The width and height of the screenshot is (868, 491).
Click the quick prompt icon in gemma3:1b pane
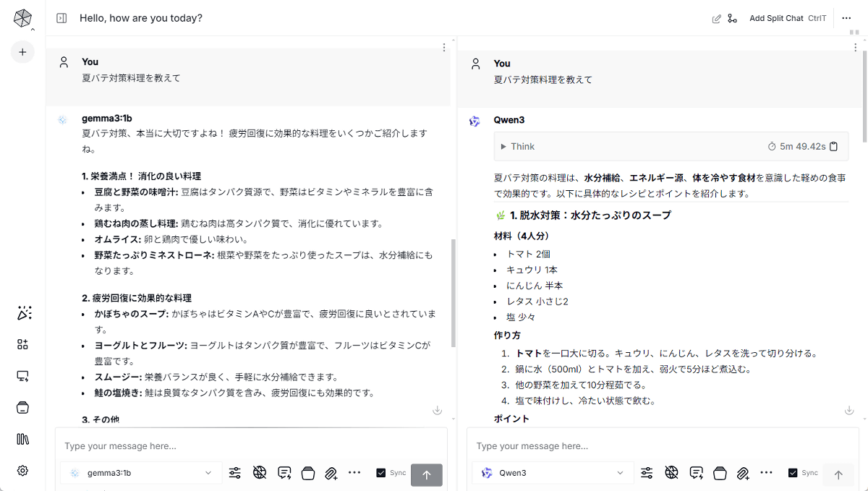[284, 473]
